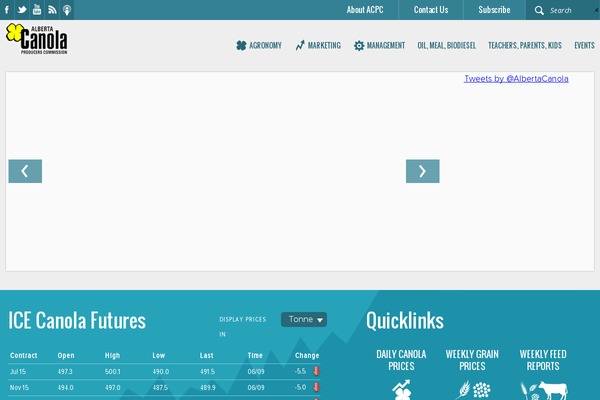Click the 490.0 low price cell
The height and width of the screenshot is (400, 600).
[x=161, y=371]
